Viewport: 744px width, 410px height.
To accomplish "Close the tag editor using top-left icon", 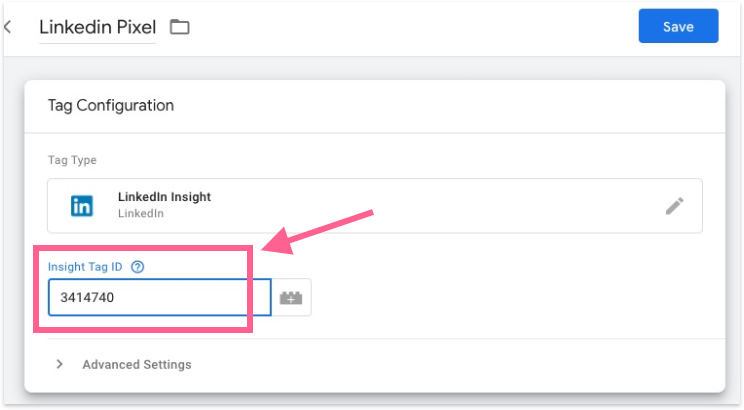I will click(x=8, y=27).
